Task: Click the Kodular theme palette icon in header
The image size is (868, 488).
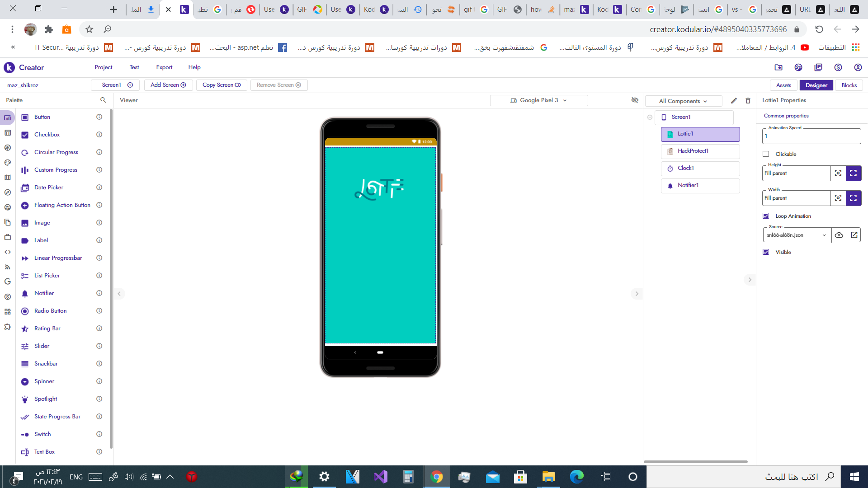Action: pos(798,67)
